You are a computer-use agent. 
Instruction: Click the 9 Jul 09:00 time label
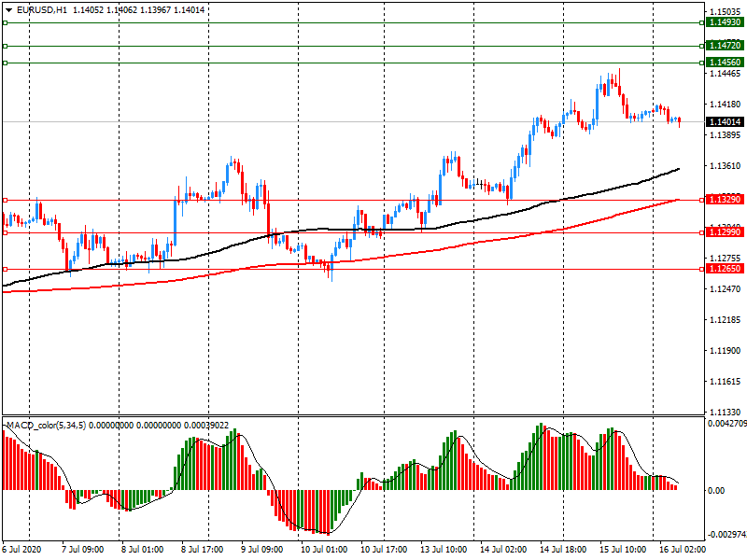tap(262, 549)
